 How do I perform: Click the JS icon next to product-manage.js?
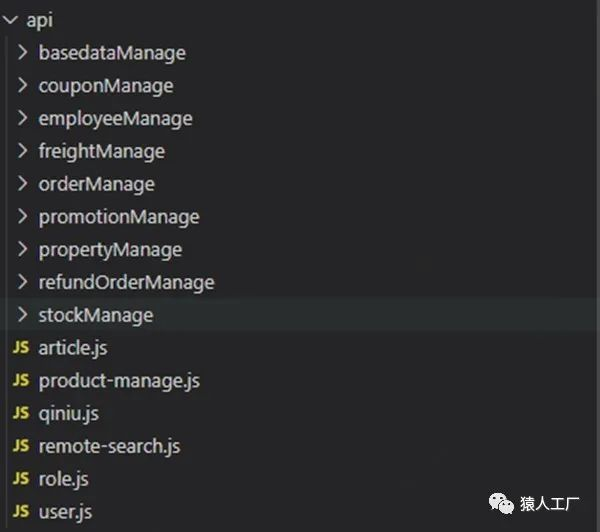pos(21,380)
